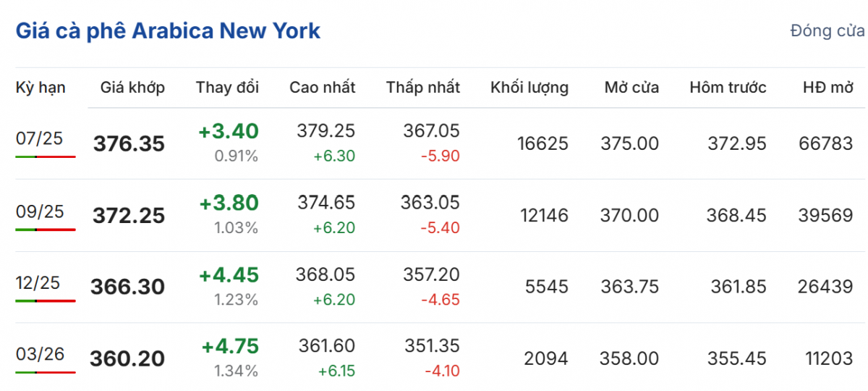Viewport: 868px width, 391px height.
Task: Click the 16625 volume cell
Action: pyautogui.click(x=542, y=144)
